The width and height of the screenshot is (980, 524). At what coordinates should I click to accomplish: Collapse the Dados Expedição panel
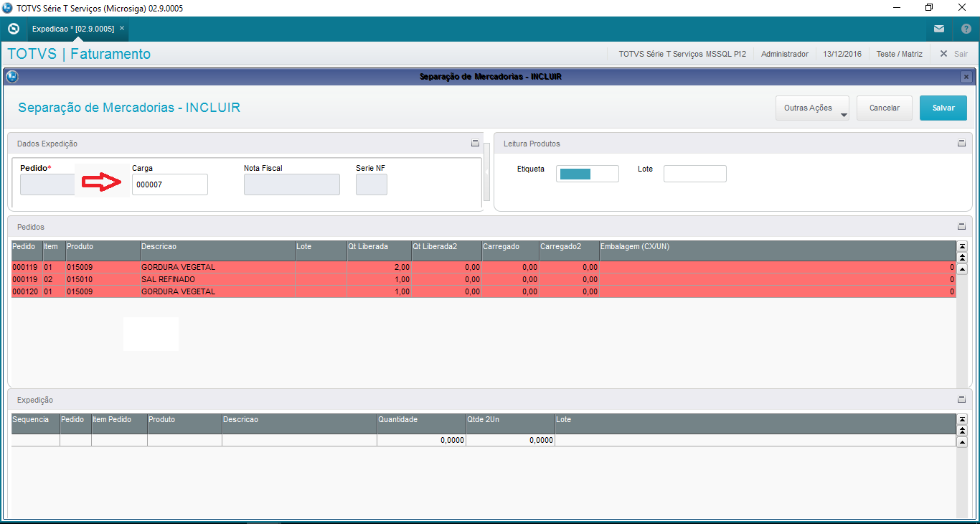pos(475,144)
